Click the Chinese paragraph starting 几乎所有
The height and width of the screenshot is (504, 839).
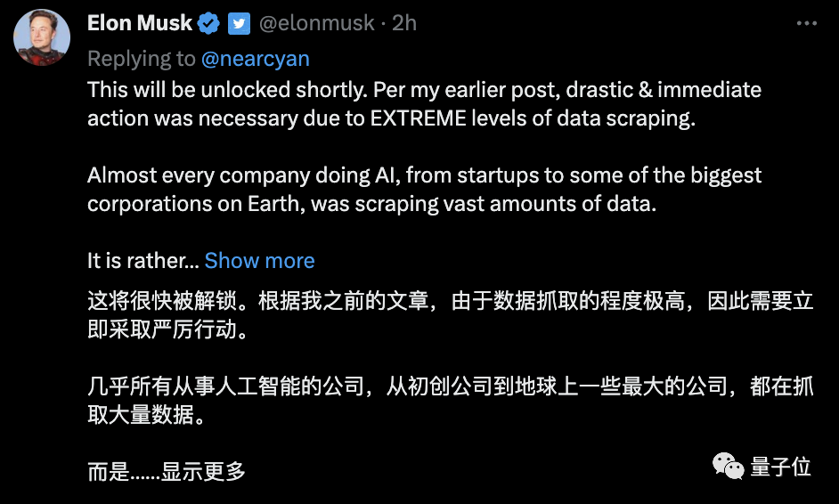point(450,400)
